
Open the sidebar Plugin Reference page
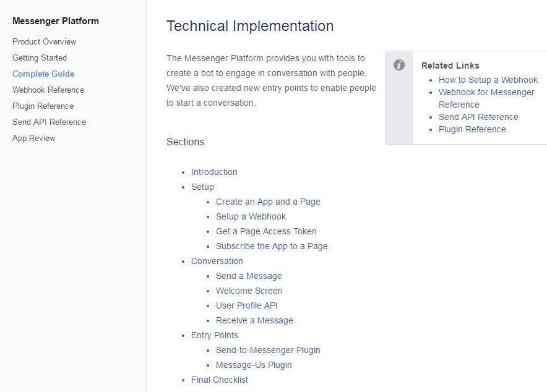(43, 106)
